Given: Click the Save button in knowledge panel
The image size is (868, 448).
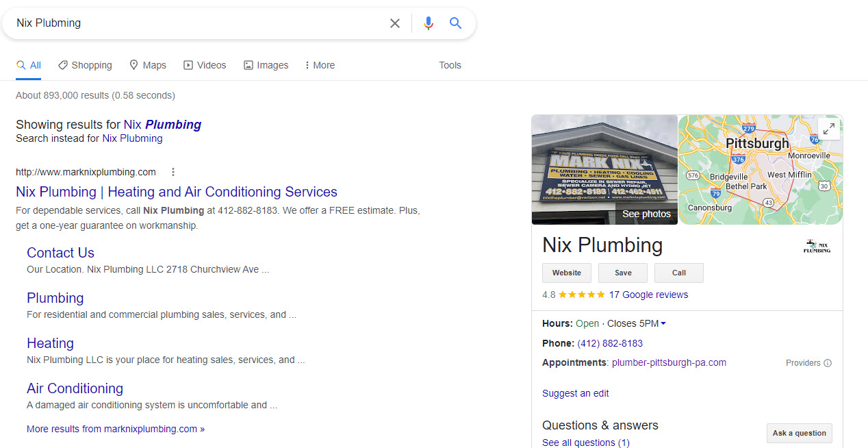Looking at the screenshot, I should click(x=623, y=273).
